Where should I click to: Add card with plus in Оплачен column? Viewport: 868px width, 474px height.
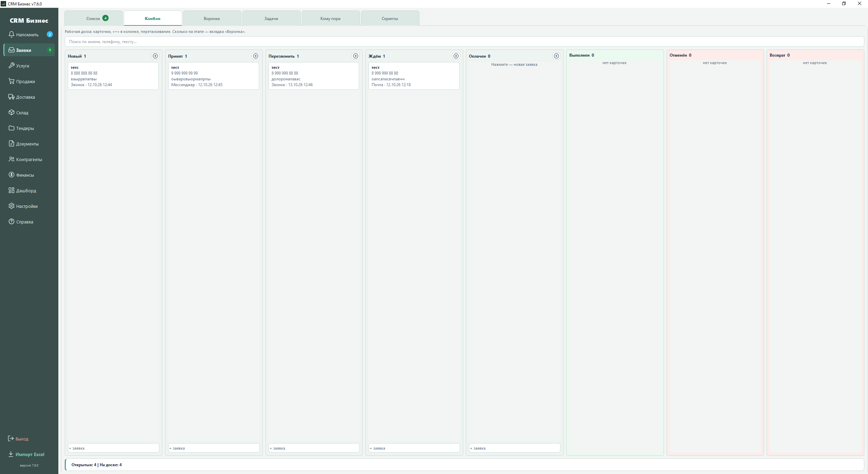pyautogui.click(x=556, y=56)
